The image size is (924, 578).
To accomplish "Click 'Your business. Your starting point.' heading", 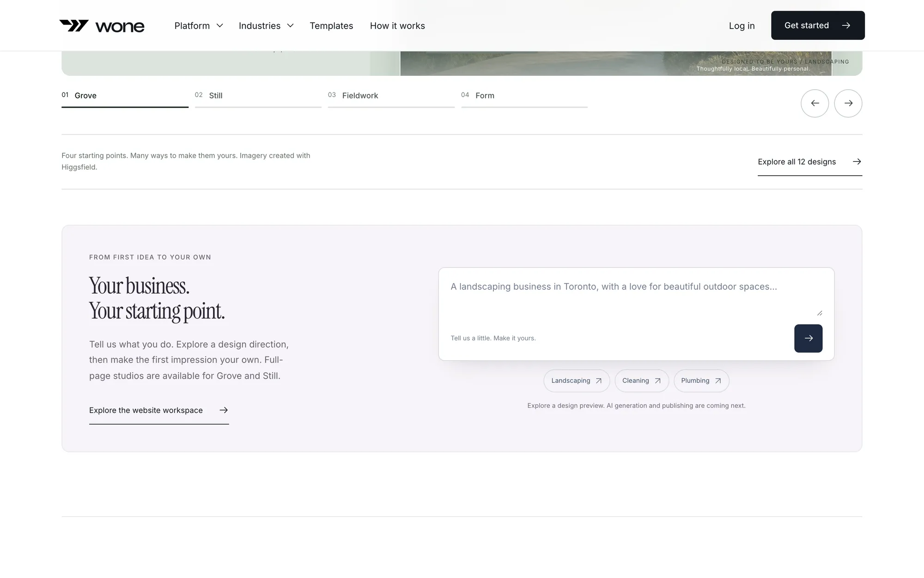I will [157, 299].
